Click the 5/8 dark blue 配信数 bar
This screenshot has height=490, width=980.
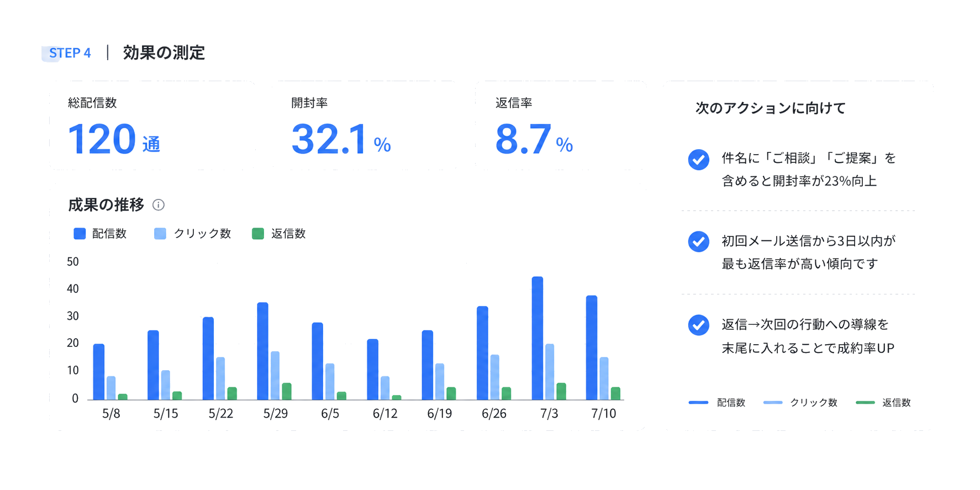coord(99,372)
